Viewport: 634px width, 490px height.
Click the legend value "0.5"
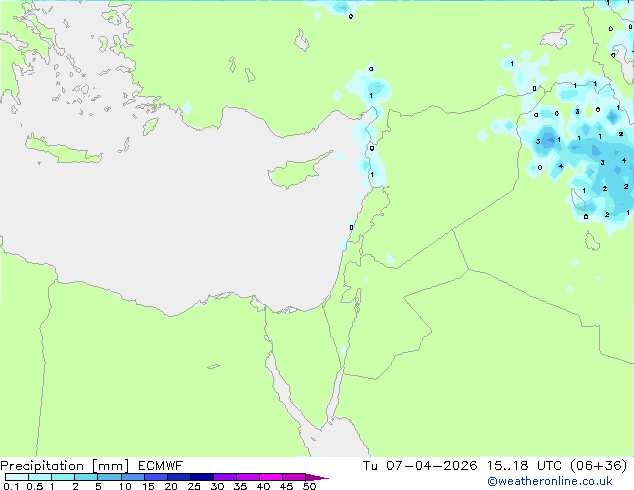tap(34, 486)
